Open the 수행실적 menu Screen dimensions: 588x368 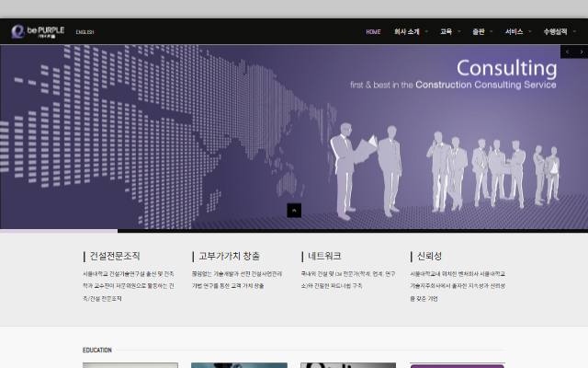tap(555, 31)
